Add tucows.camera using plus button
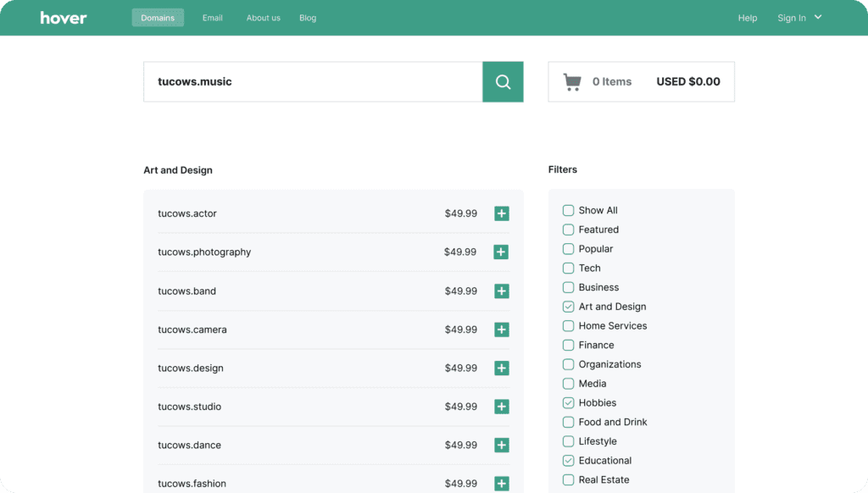868x493 pixels. pyautogui.click(x=502, y=330)
